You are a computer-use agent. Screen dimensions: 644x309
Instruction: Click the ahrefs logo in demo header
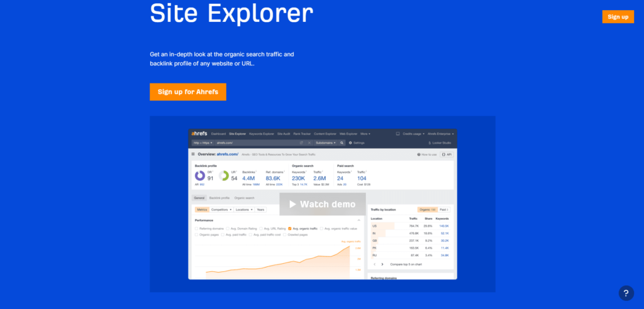click(199, 133)
